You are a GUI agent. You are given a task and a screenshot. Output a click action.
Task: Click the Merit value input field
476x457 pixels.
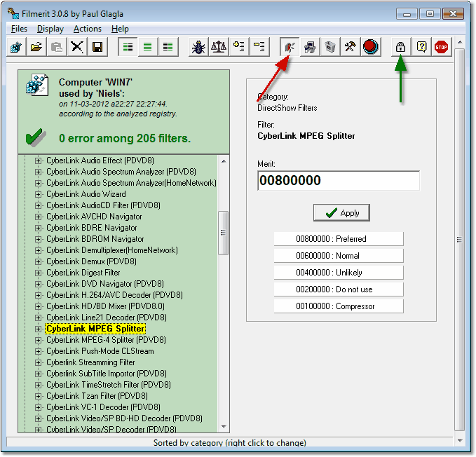339,181
